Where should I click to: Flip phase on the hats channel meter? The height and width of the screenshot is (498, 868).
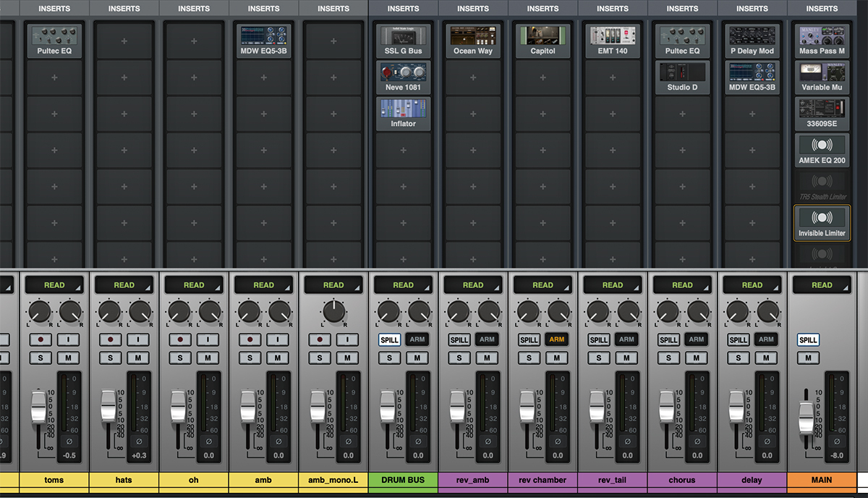coord(140,441)
